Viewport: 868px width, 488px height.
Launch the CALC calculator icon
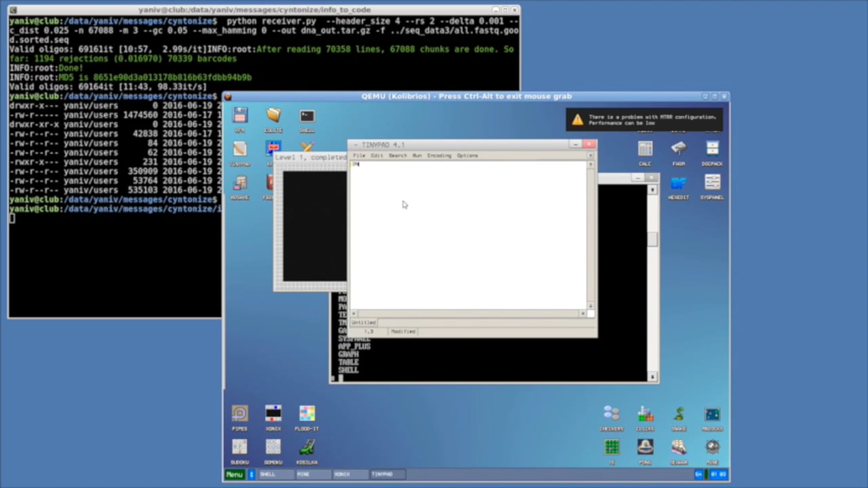[645, 149]
